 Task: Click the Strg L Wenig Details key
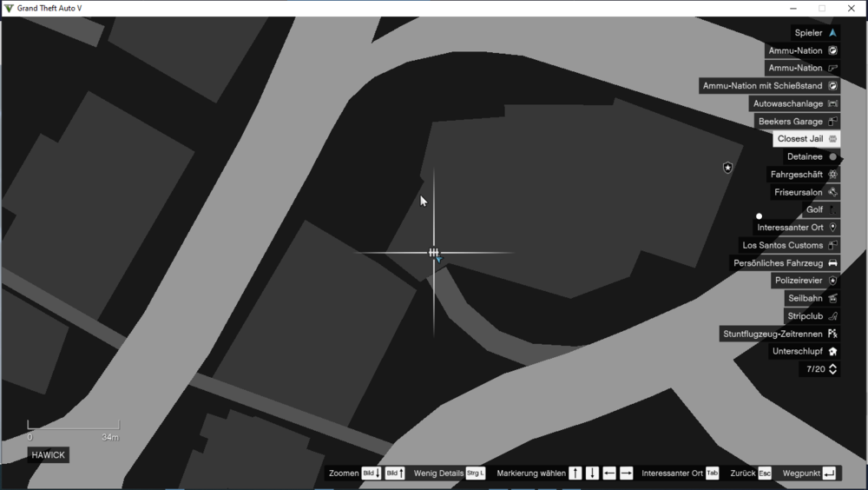(476, 473)
